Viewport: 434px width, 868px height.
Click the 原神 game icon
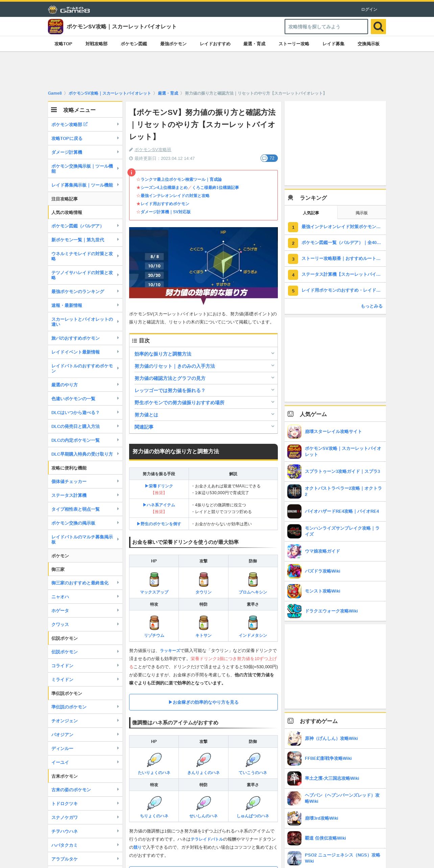(294, 739)
